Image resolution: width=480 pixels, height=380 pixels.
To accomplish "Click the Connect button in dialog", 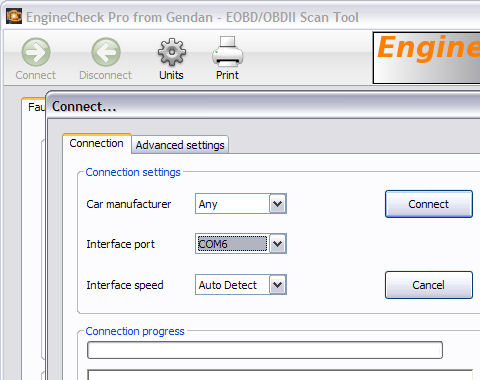I will pyautogui.click(x=429, y=204).
